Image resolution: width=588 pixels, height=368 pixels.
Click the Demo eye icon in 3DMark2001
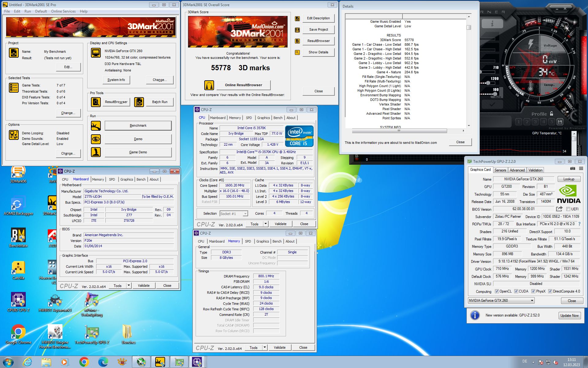[96, 139]
